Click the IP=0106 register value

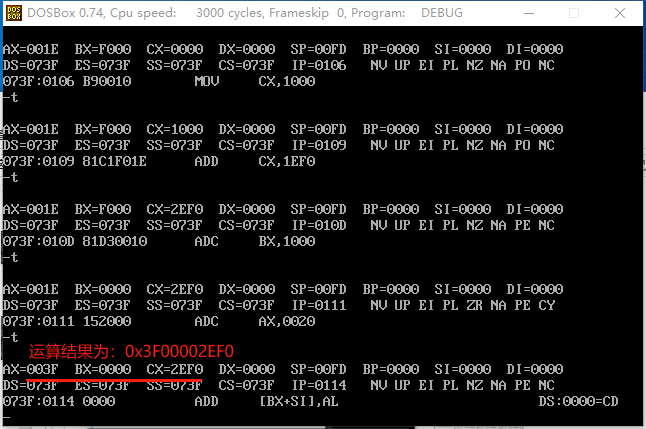(319, 65)
